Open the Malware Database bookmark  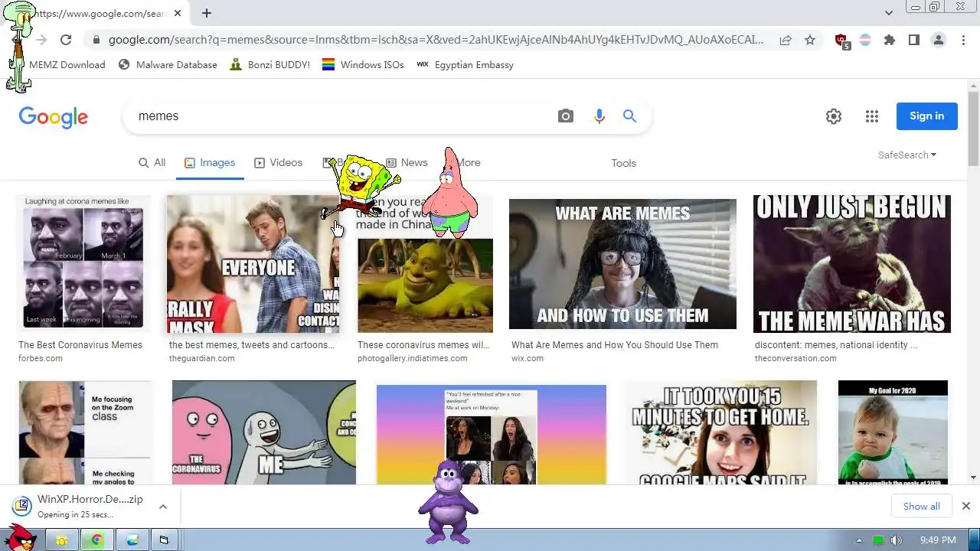coord(168,64)
